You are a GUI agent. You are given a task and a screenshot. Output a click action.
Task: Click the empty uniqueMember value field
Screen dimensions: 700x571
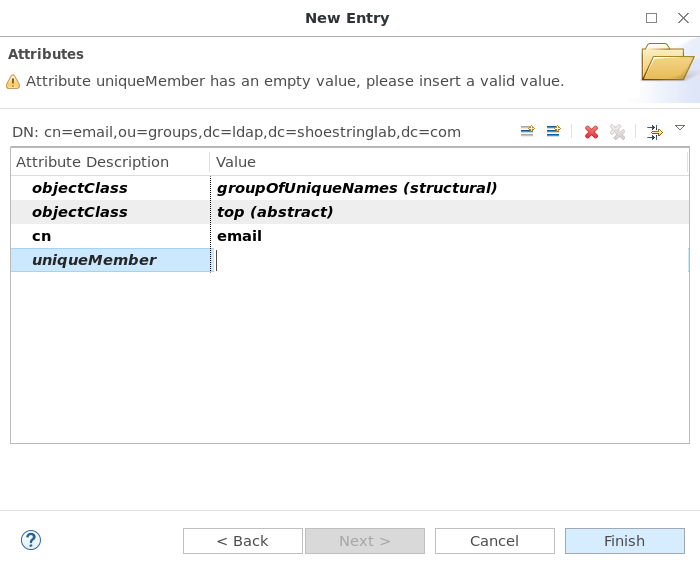[451, 260]
